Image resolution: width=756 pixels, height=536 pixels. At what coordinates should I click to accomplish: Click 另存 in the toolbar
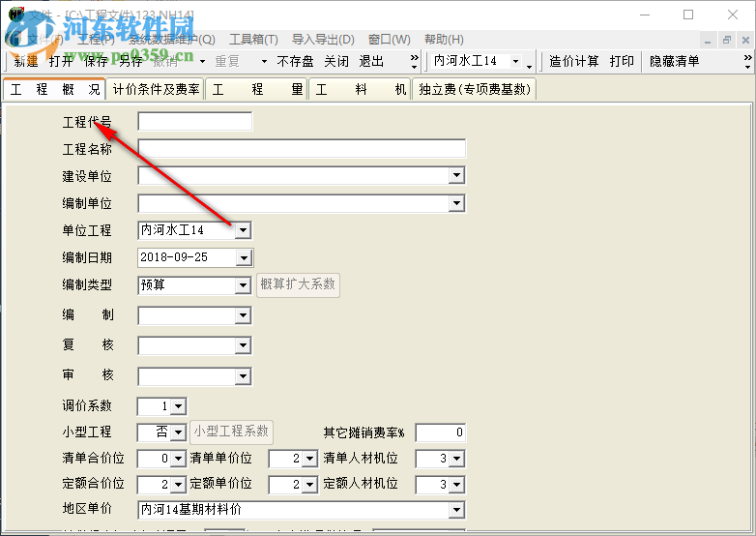(131, 61)
